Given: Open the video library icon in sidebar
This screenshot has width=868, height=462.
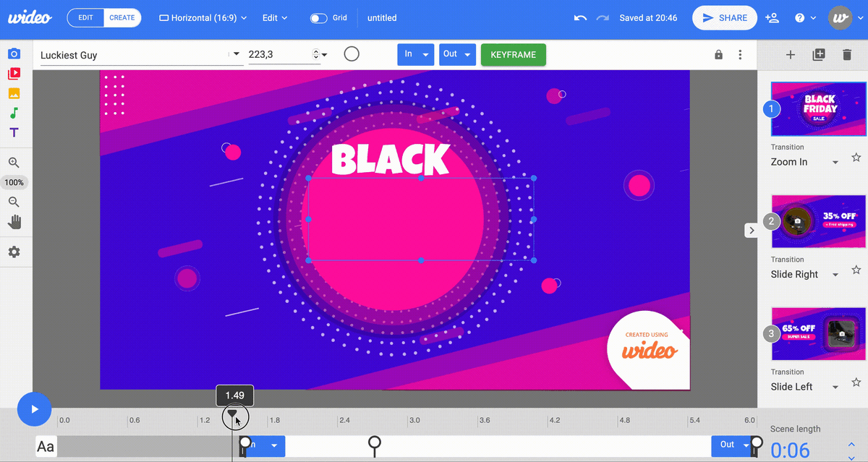Looking at the screenshot, I should tap(14, 73).
